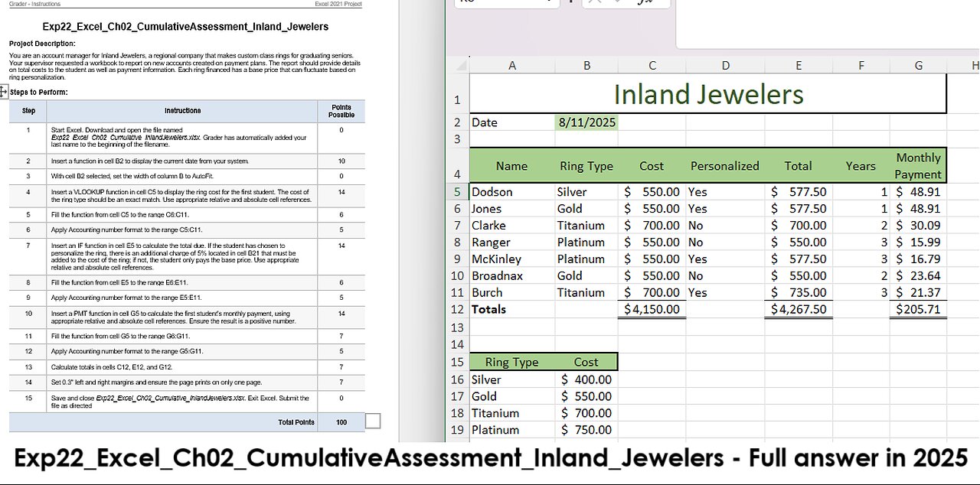Click the Personalized heading cell

tap(725, 165)
